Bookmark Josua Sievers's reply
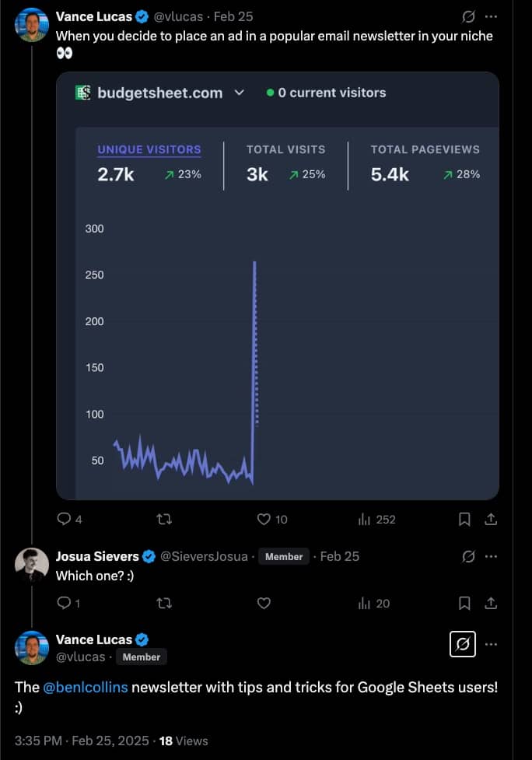This screenshot has height=760, width=532. (x=464, y=603)
